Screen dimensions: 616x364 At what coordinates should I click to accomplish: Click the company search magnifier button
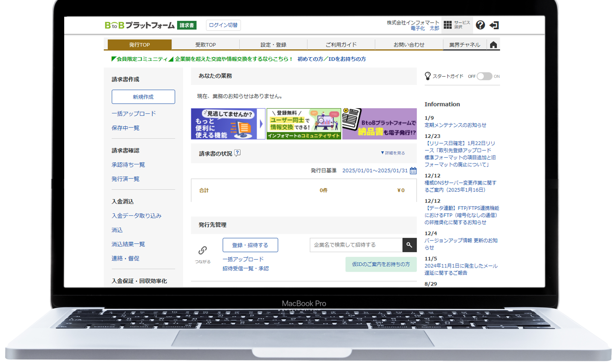point(409,245)
